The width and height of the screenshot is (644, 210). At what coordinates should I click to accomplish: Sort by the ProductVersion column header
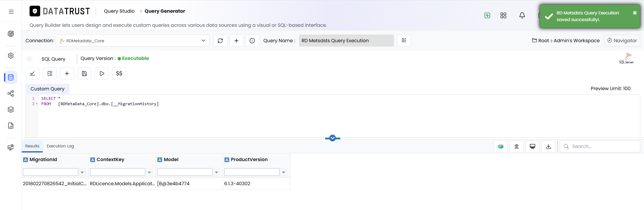[249, 160]
